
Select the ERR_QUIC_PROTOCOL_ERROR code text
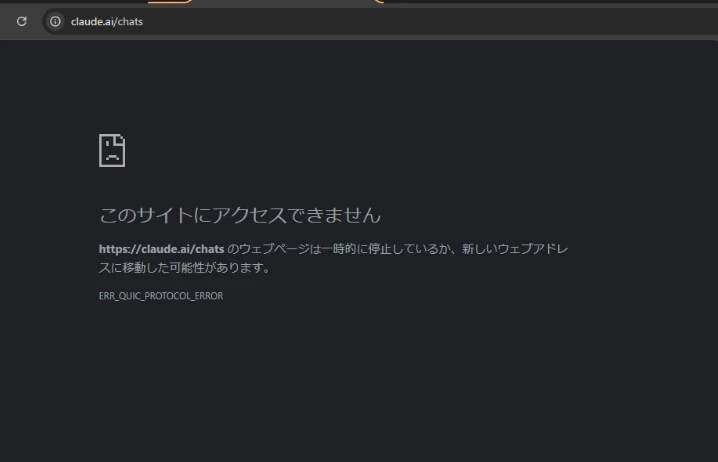(x=161, y=296)
